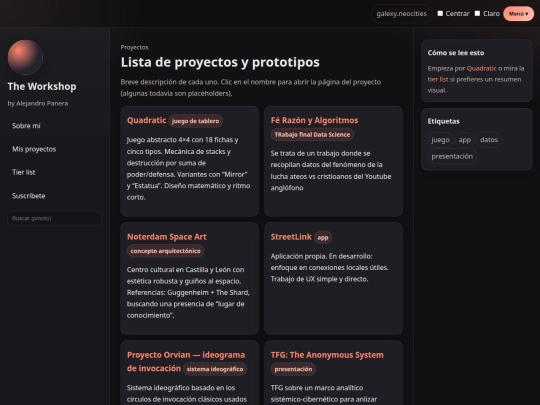Click the juego de tablero badge

195,121
